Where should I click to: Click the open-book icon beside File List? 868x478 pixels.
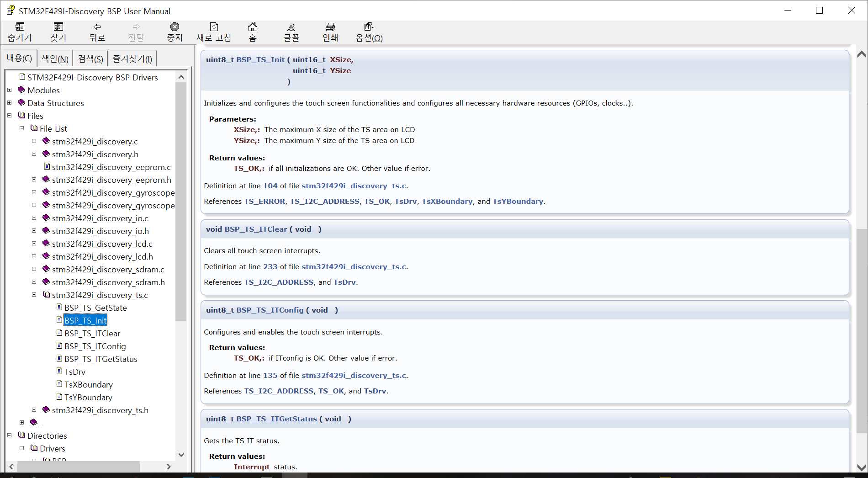point(34,128)
